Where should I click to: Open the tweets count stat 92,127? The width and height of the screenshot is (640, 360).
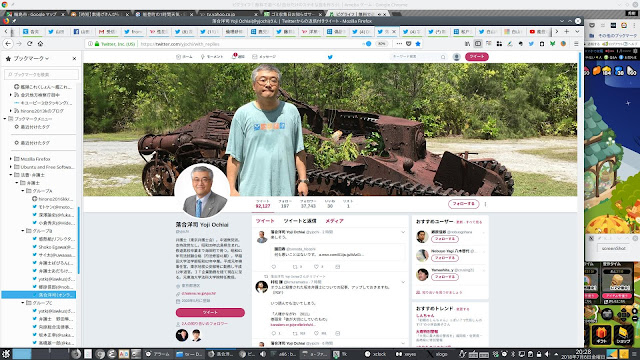[x=263, y=204]
